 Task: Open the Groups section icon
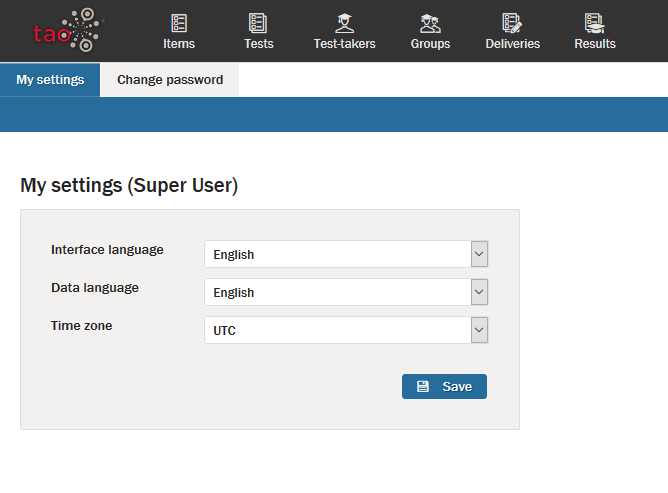[x=430, y=23]
